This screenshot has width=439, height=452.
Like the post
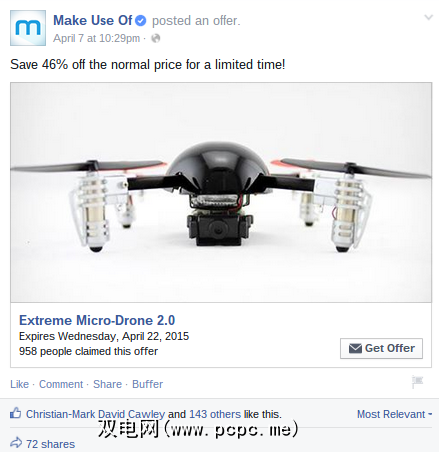[x=20, y=384]
